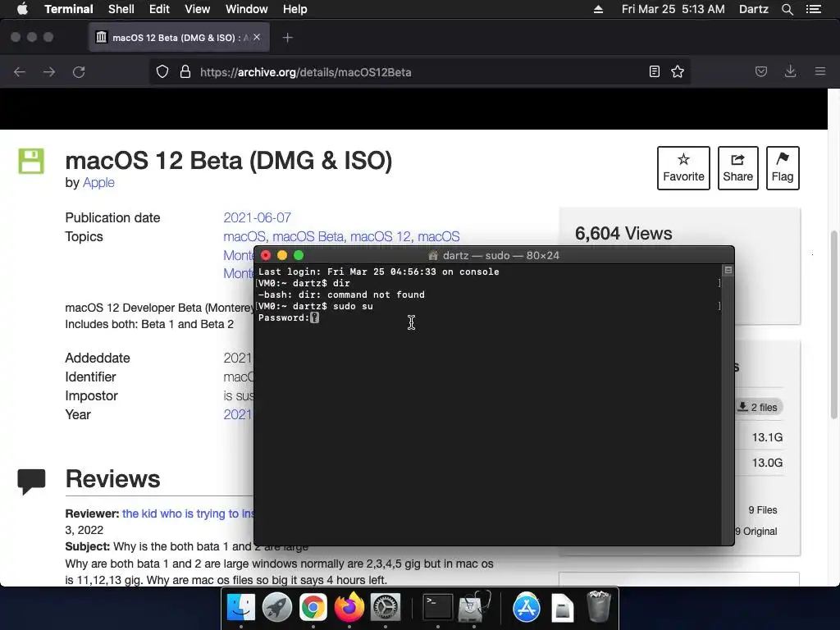This screenshot has width=840, height=630.
Task: Click the Dartz user name in menu bar
Action: pyautogui.click(x=753, y=9)
